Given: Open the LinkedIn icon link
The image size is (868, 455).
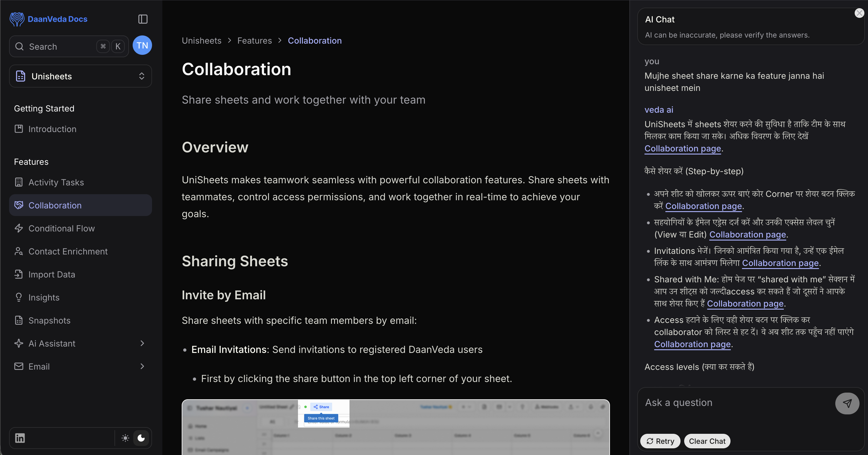Looking at the screenshot, I should coord(20,438).
